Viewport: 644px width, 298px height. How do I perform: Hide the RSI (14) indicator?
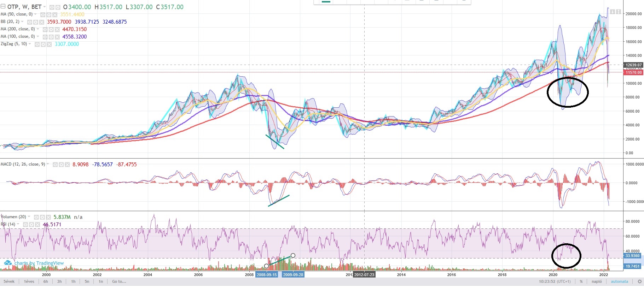coord(25,225)
